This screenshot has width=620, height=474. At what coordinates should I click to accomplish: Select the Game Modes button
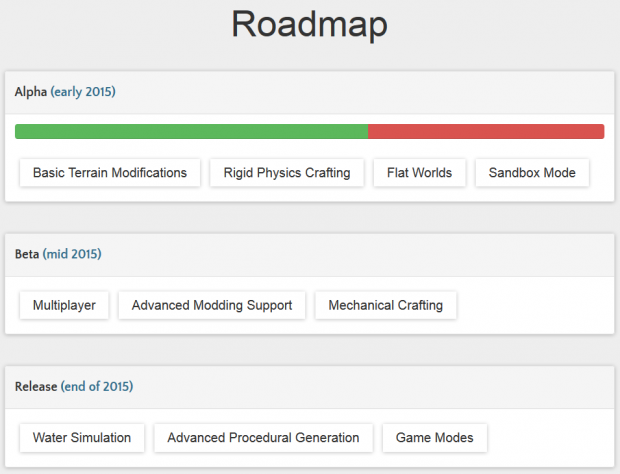pos(435,438)
